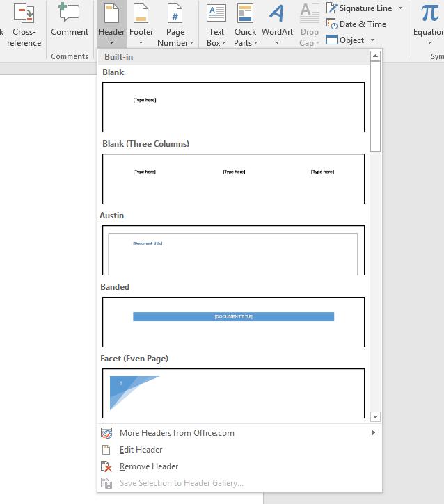
Task: Expand the WordArt dropdown arrow
Action: coord(277,42)
